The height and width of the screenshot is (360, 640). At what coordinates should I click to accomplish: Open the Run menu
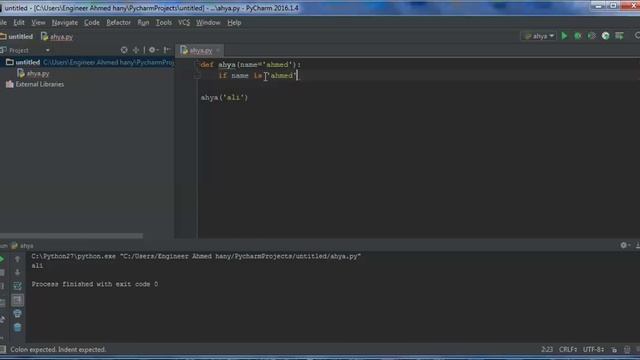(x=143, y=22)
